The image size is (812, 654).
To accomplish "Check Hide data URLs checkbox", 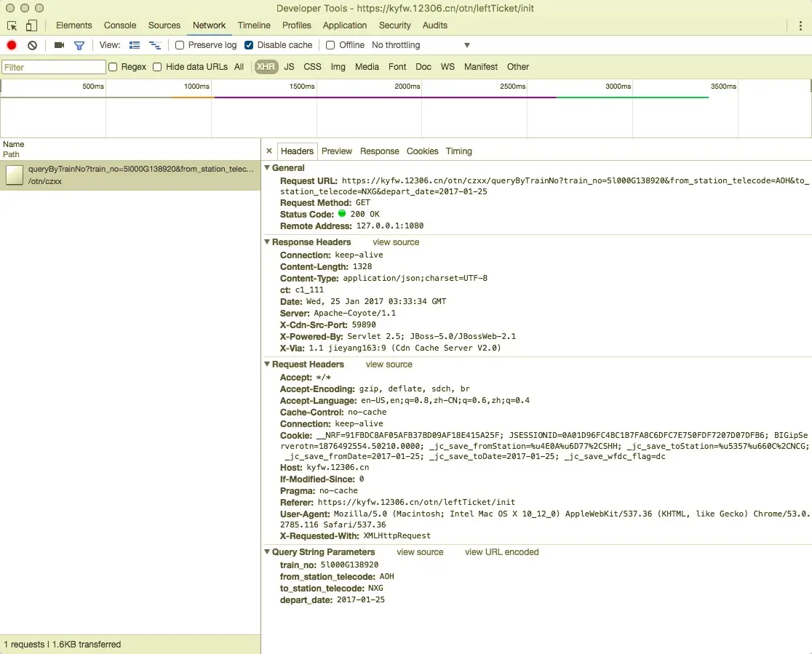I will pyautogui.click(x=157, y=67).
